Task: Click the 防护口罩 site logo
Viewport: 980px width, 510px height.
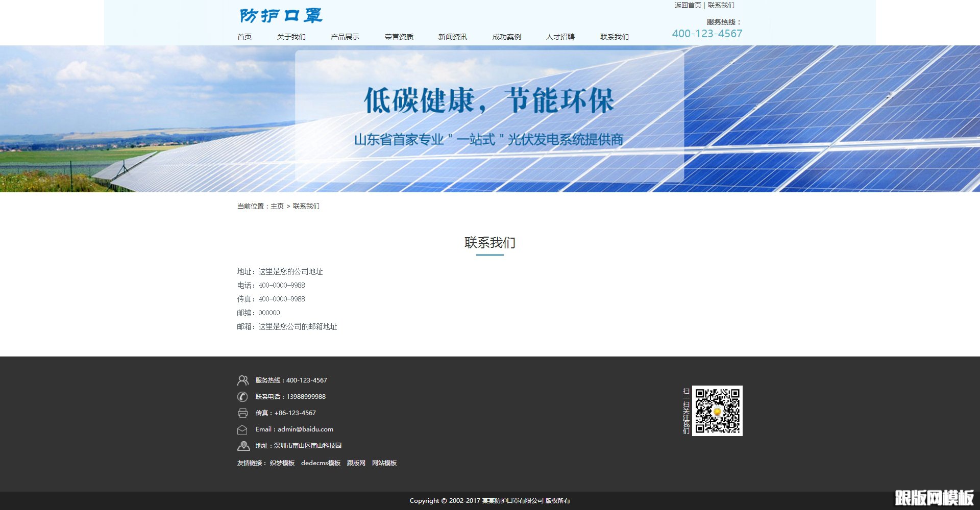Action: [281, 16]
